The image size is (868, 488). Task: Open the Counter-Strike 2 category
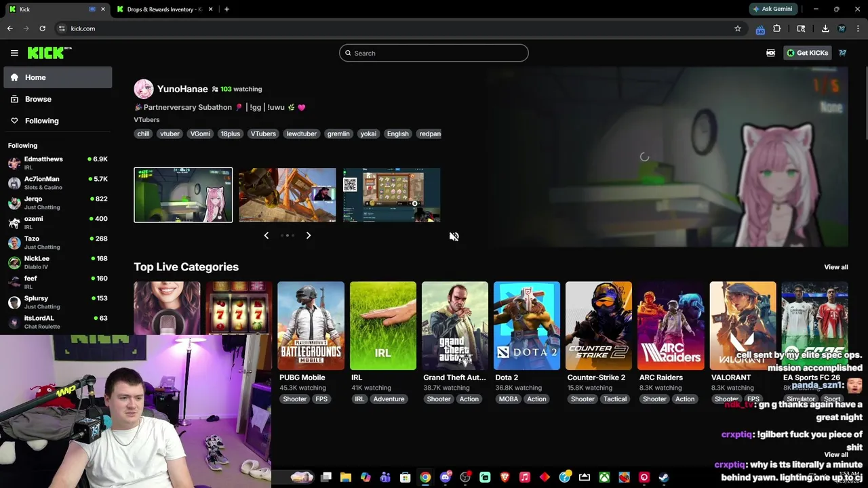point(599,326)
